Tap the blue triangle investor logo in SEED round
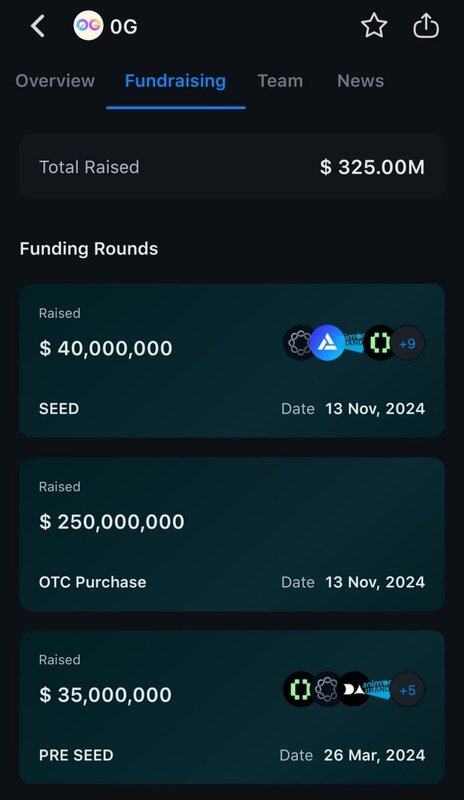464x800 pixels. click(x=327, y=343)
